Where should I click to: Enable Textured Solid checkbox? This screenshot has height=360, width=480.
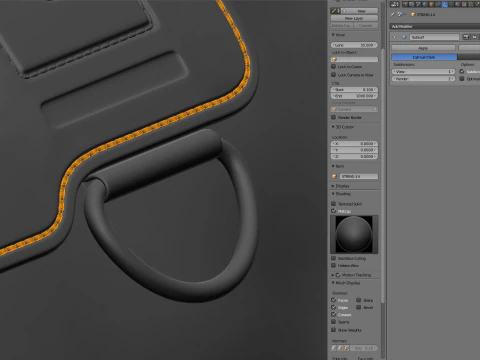click(334, 204)
